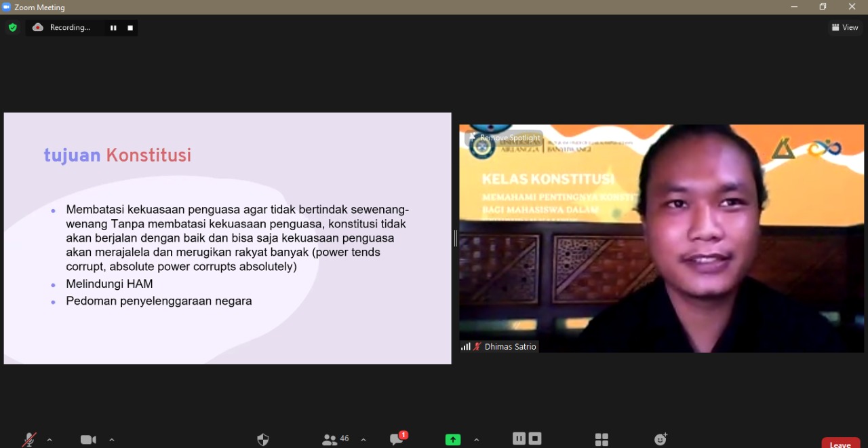Pause recording from the bottom toolbar
The width and height of the screenshot is (868, 448).
pyautogui.click(x=519, y=438)
